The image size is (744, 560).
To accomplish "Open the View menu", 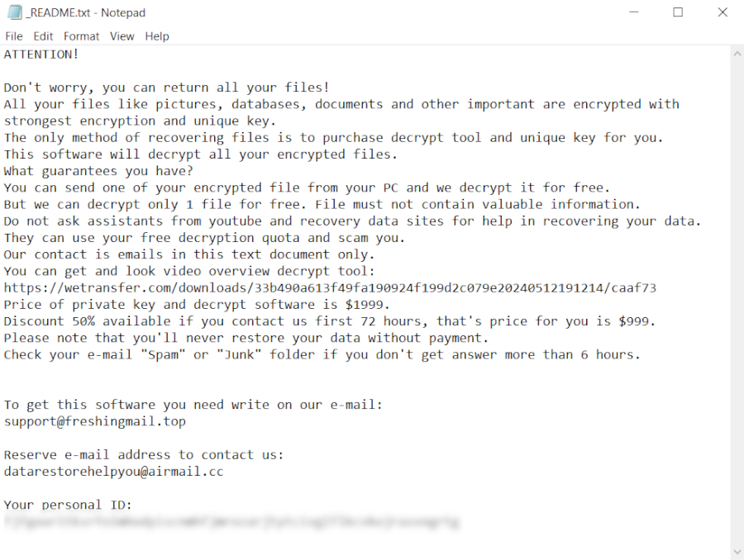I will (x=122, y=36).
